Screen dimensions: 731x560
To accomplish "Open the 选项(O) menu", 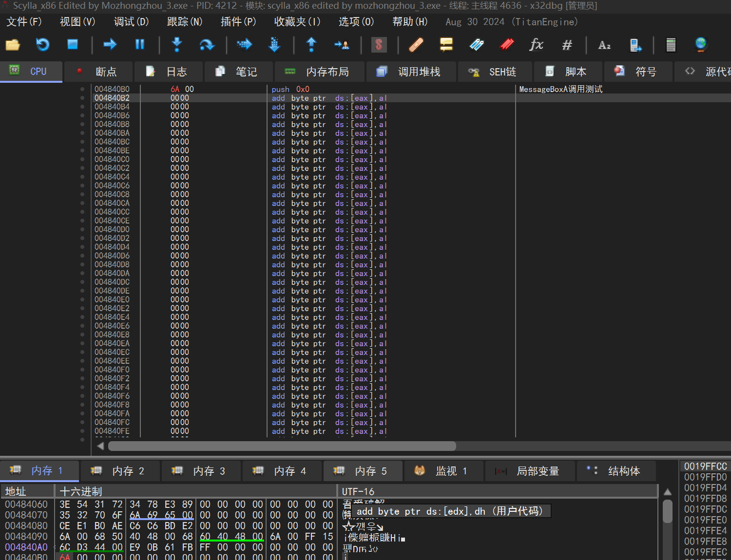I will pyautogui.click(x=356, y=22).
